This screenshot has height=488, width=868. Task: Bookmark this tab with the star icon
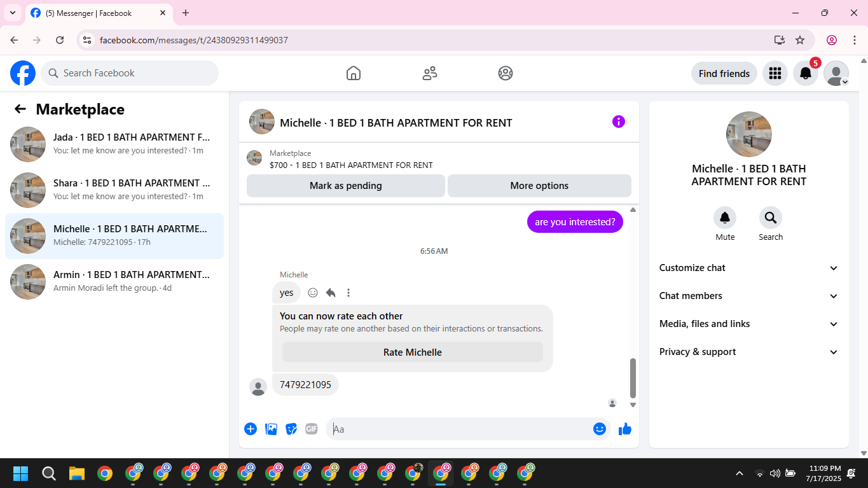point(800,40)
